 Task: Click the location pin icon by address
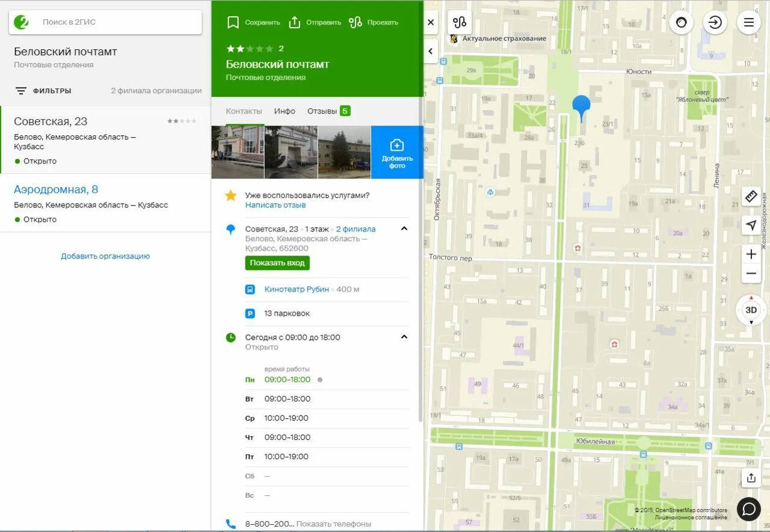coord(230,230)
